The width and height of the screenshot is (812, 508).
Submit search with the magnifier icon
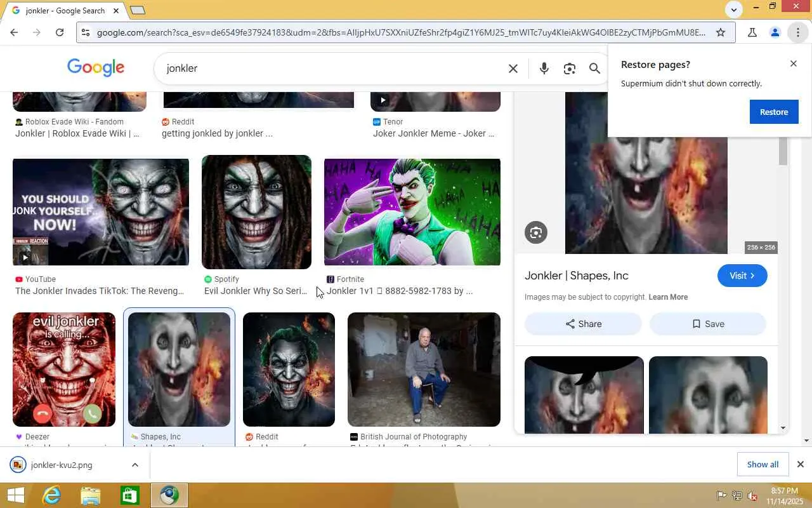[594, 69]
